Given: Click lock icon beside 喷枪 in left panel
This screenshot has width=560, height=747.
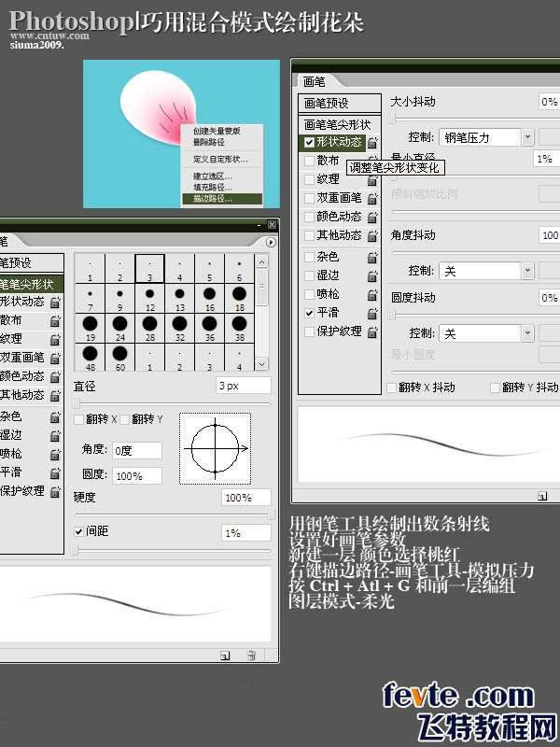Looking at the screenshot, I should pyautogui.click(x=55, y=455).
